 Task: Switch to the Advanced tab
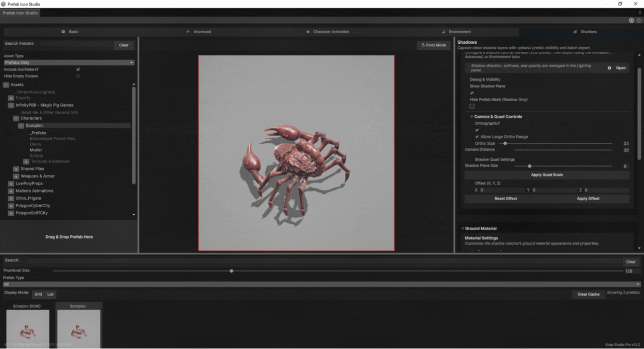click(199, 32)
